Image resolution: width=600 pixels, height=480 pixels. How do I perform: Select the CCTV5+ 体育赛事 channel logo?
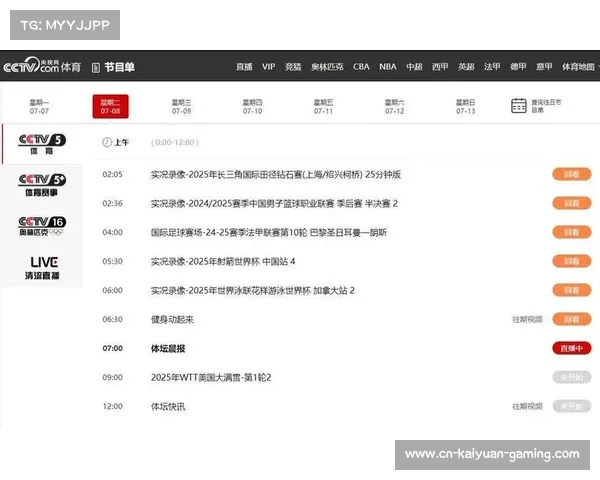tap(42, 185)
